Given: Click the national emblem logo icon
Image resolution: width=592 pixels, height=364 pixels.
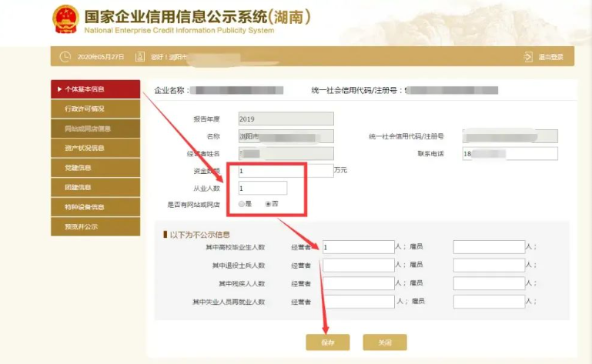Looking at the screenshot, I should pos(65,21).
